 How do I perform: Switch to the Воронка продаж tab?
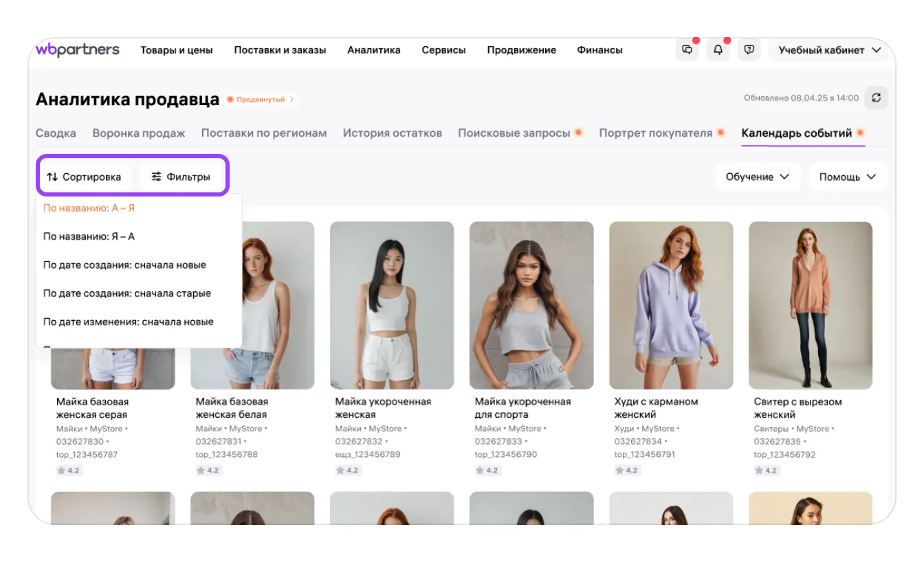pyautogui.click(x=139, y=133)
